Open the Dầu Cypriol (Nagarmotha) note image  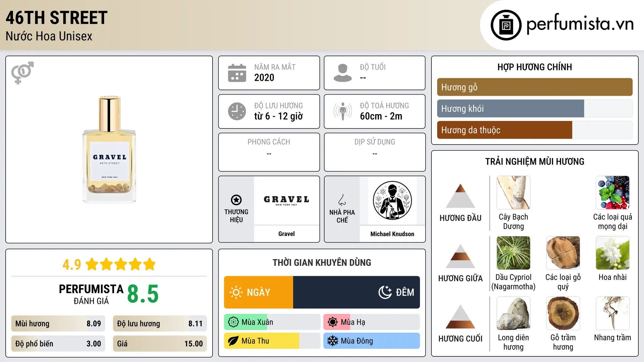(514, 253)
